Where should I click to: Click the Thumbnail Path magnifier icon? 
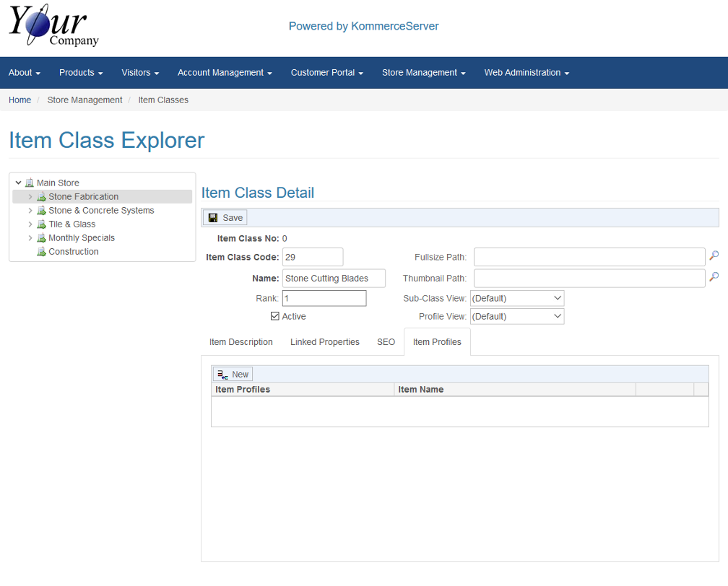(714, 277)
